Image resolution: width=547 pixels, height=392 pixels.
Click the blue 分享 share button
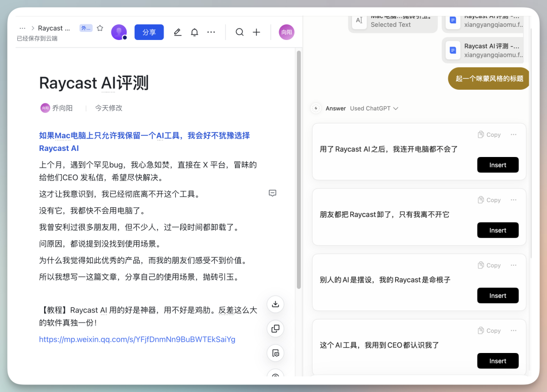pos(149,32)
